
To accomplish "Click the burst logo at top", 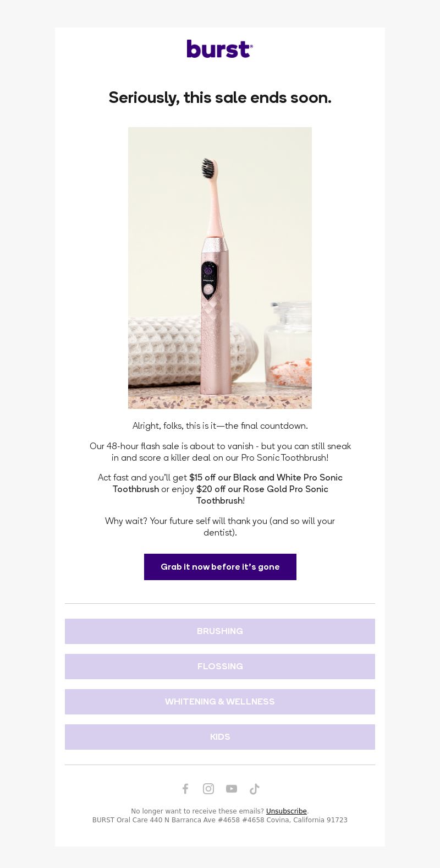I will [220, 49].
